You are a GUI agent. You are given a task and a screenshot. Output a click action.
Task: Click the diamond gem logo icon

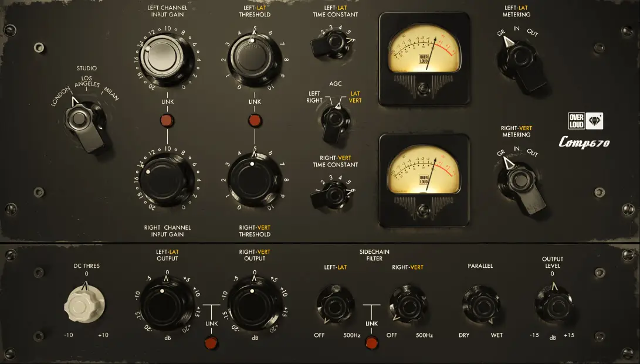click(594, 121)
